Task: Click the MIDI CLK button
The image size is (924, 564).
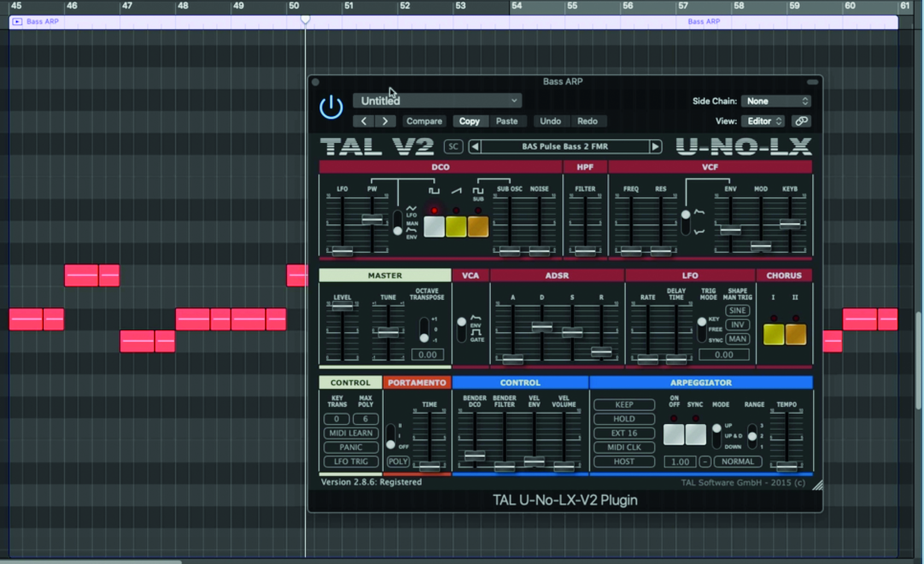Action: coord(624,448)
